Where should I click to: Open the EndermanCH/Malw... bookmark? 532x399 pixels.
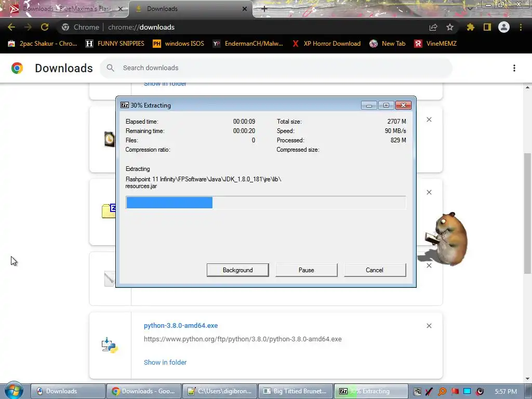pyautogui.click(x=248, y=44)
